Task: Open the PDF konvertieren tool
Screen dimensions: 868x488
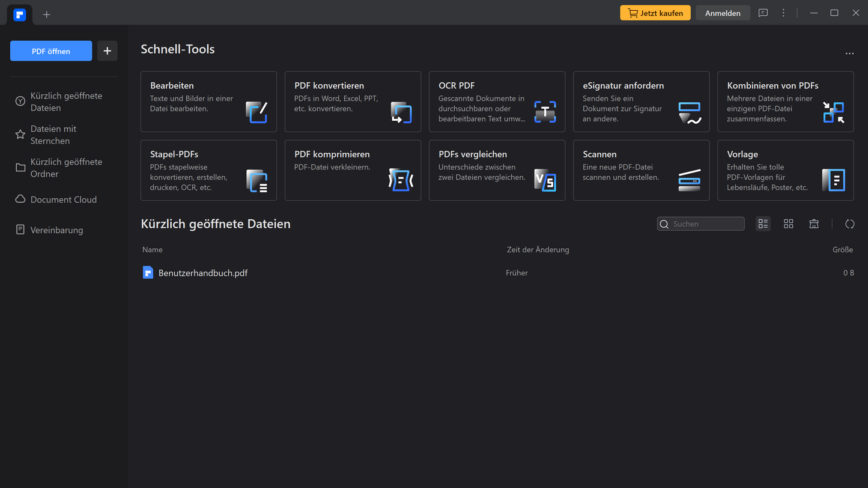Action: point(353,102)
